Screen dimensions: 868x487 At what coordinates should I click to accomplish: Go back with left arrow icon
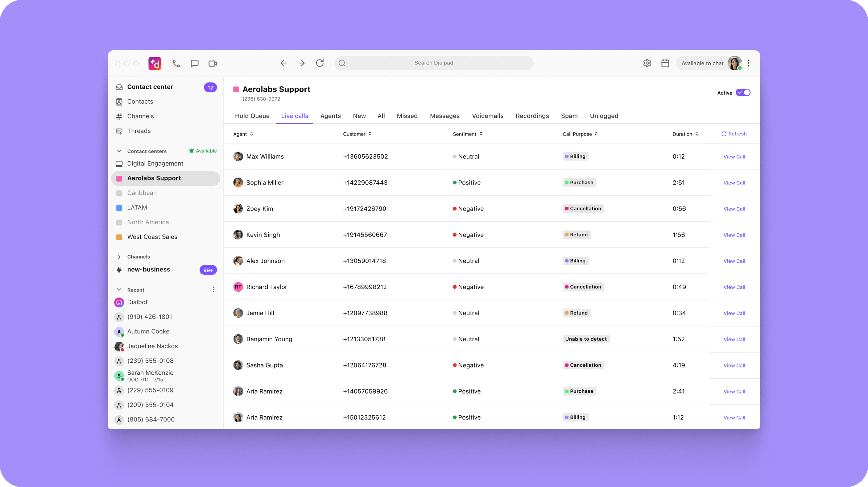point(284,63)
